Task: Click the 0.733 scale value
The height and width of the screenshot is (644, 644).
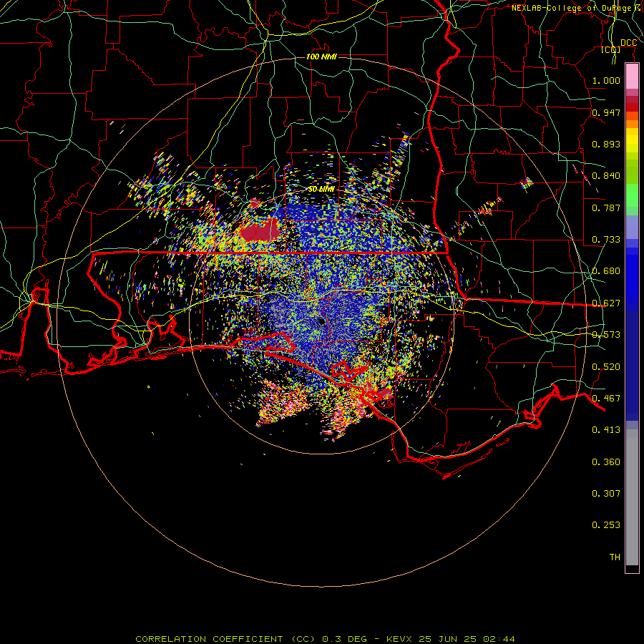Action: pos(606,240)
